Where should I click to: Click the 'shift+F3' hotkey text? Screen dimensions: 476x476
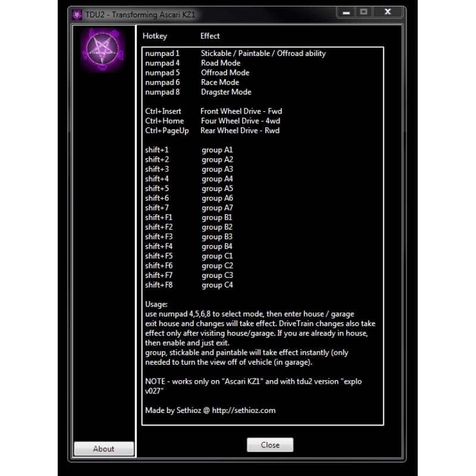(158, 237)
